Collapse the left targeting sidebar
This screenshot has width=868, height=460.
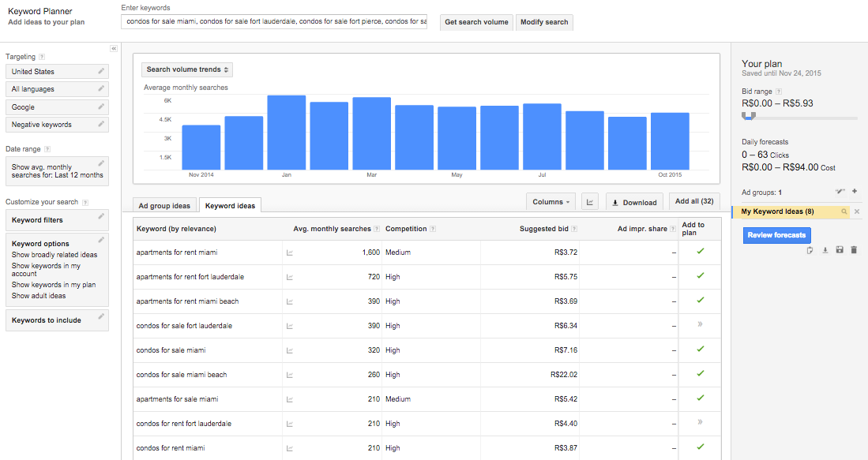[114, 49]
